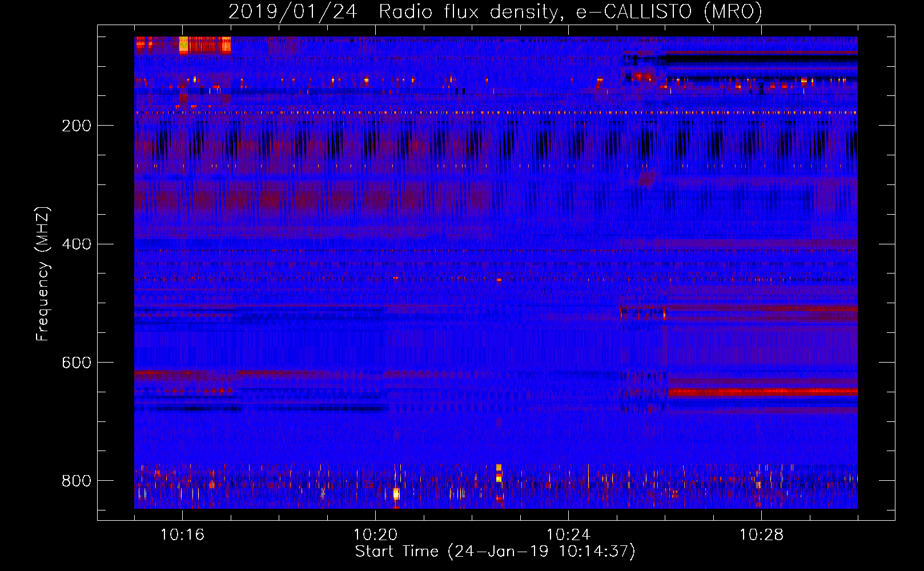Click the 200 frequency tick label
Screen dimensions: 924x571
tap(77, 126)
